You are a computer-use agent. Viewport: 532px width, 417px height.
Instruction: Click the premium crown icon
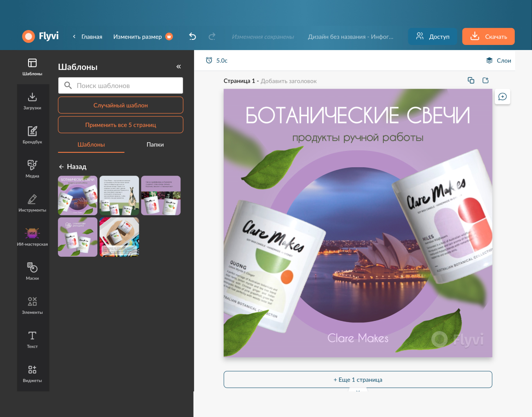pyautogui.click(x=169, y=36)
